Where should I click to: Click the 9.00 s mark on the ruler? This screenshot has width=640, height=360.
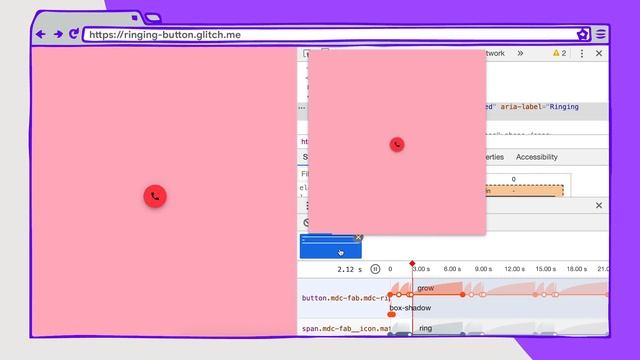click(x=483, y=269)
